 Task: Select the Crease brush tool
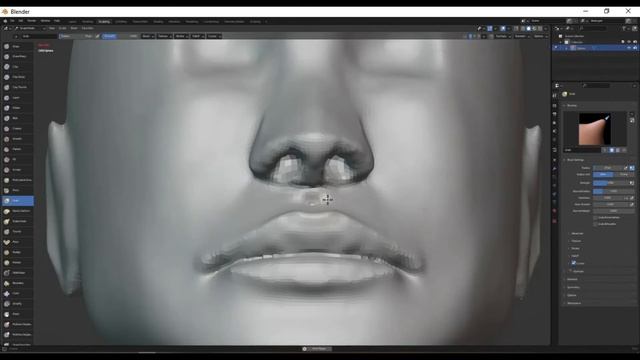pos(17,128)
